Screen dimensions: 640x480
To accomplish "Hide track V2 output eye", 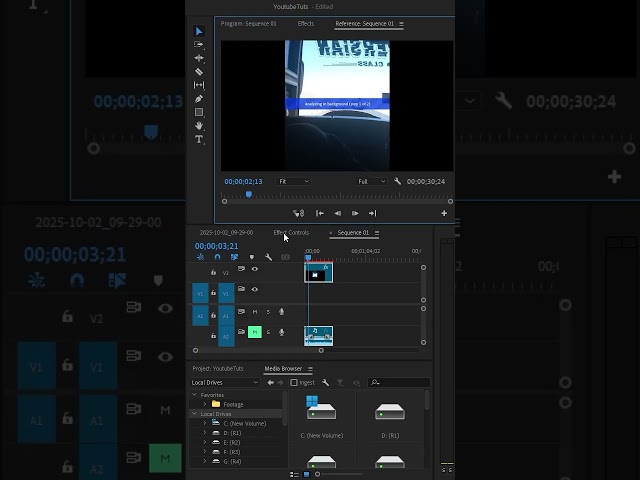I will pyautogui.click(x=255, y=269).
